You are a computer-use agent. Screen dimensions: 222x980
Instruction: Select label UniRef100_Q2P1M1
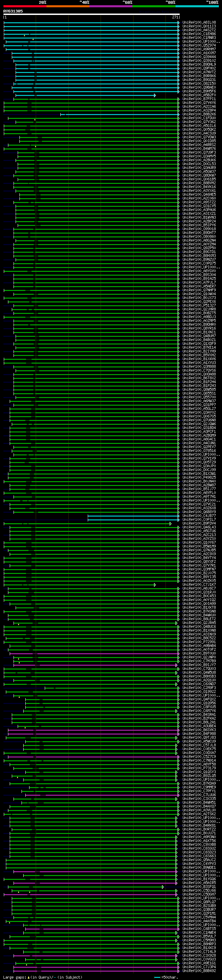tap(199, 913)
